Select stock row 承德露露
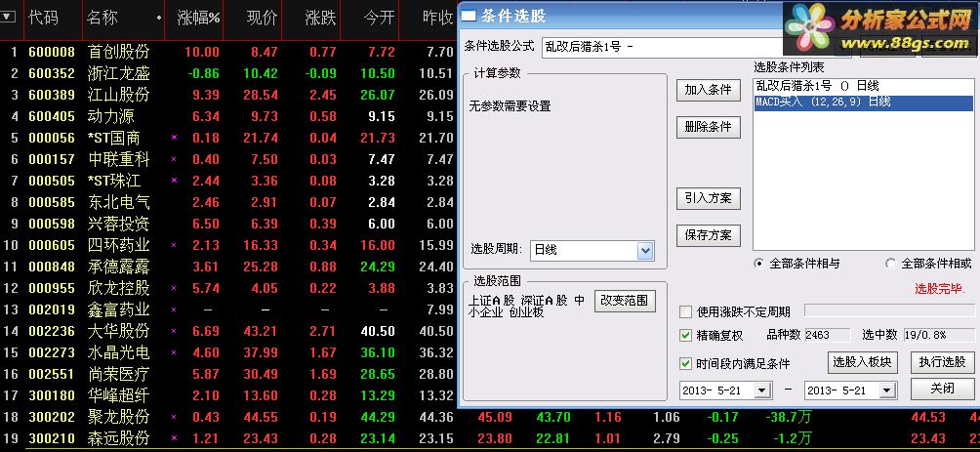 pyautogui.click(x=119, y=267)
